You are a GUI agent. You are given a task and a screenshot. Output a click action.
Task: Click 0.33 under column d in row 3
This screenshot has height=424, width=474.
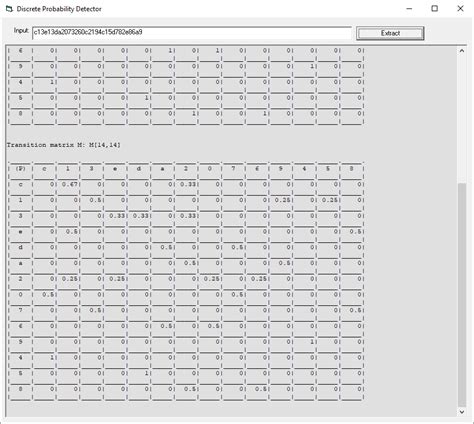tap(141, 216)
